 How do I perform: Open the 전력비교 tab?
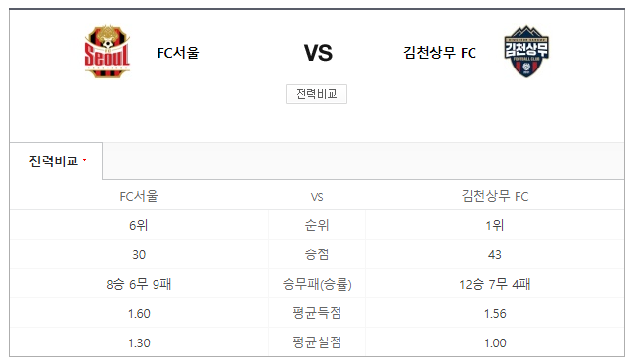56,160
